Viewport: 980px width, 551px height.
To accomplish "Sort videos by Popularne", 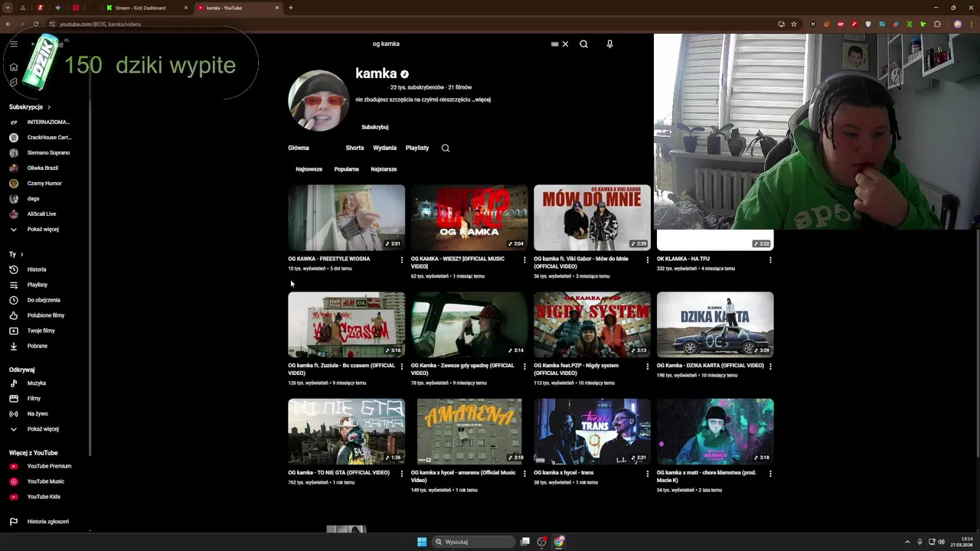I will (x=346, y=169).
